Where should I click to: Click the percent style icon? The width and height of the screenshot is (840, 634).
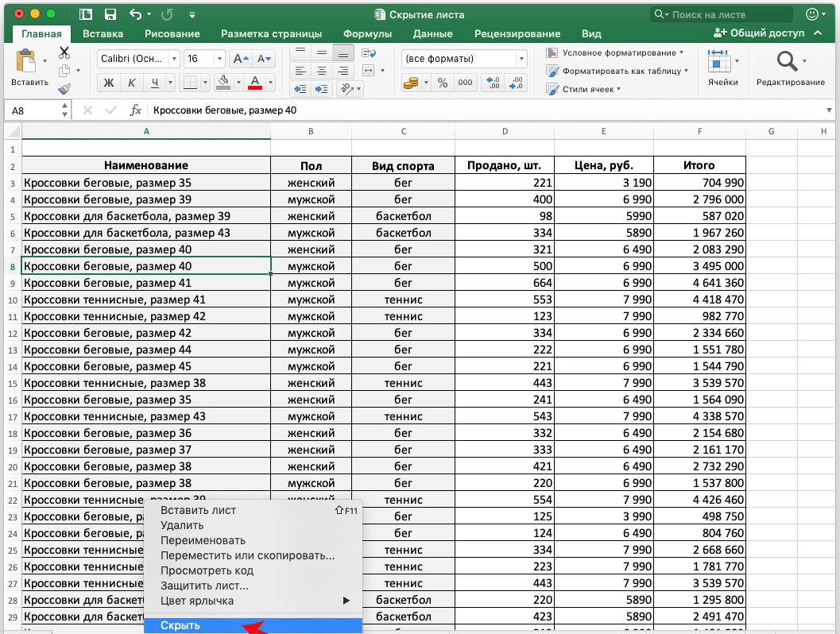[x=443, y=83]
